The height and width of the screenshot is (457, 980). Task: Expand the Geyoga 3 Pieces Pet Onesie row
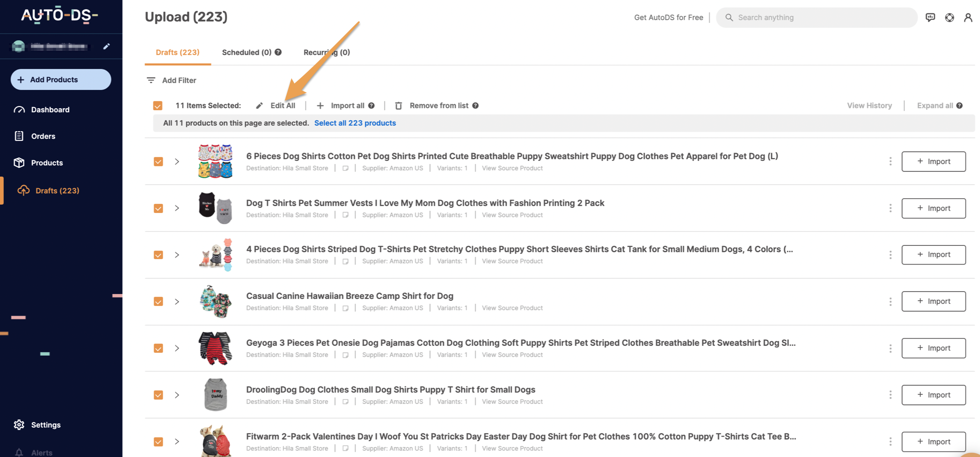[177, 348]
